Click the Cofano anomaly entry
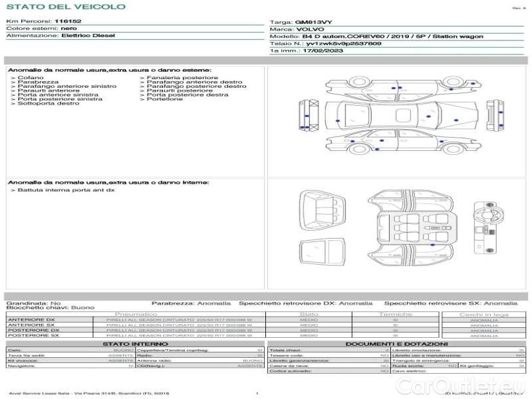 pos(31,78)
